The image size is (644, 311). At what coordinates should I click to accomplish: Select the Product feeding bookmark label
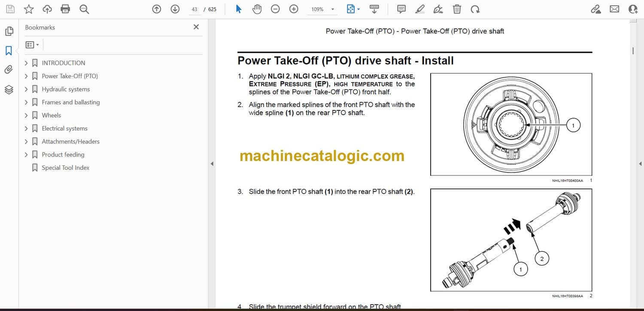[63, 155]
